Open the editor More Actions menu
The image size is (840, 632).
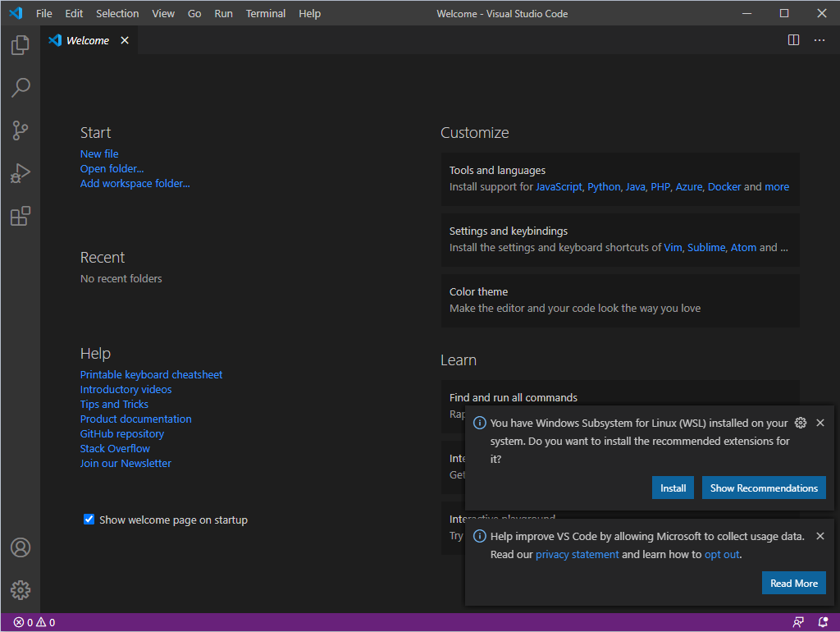click(819, 39)
